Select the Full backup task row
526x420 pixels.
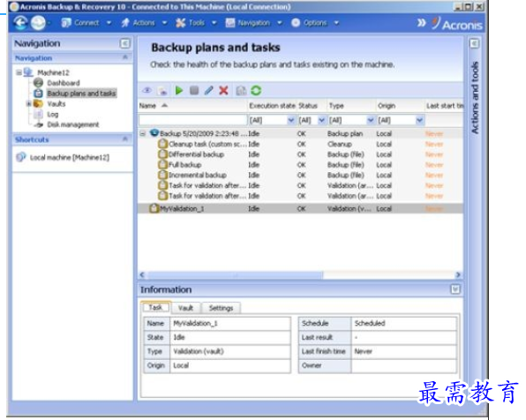(301, 165)
